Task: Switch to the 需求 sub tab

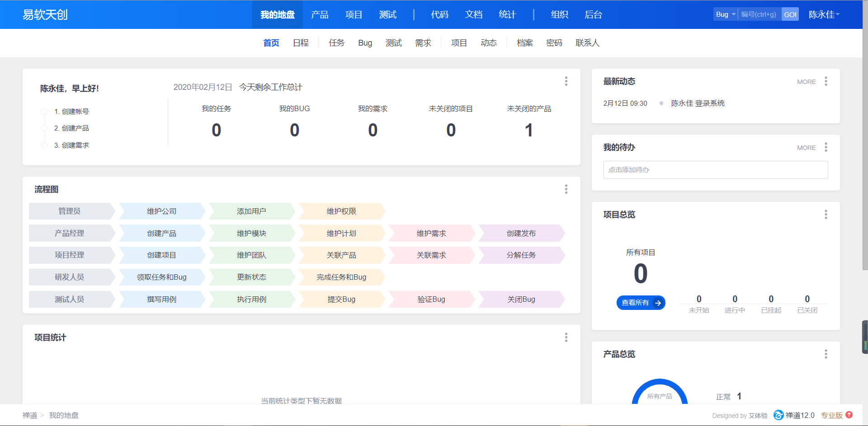Action: coord(423,43)
